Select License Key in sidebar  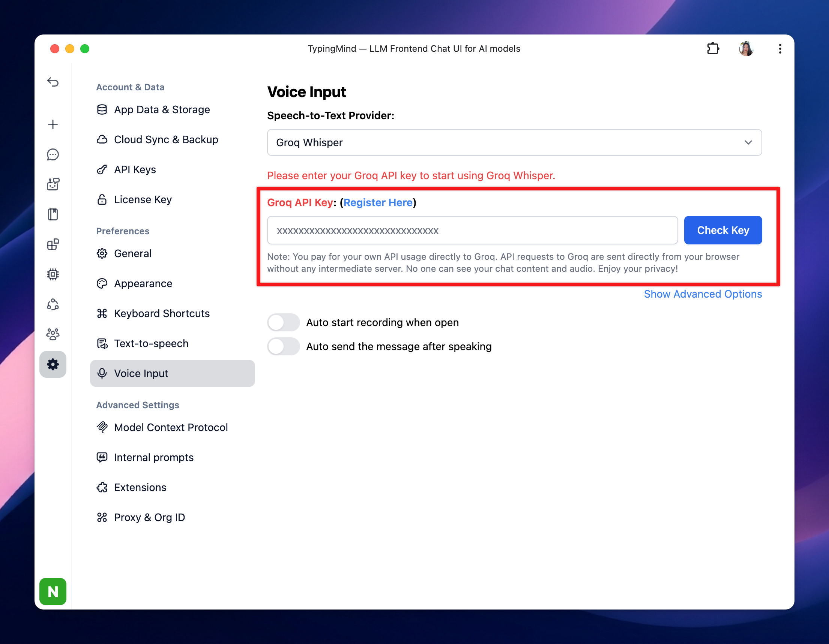tap(172, 199)
